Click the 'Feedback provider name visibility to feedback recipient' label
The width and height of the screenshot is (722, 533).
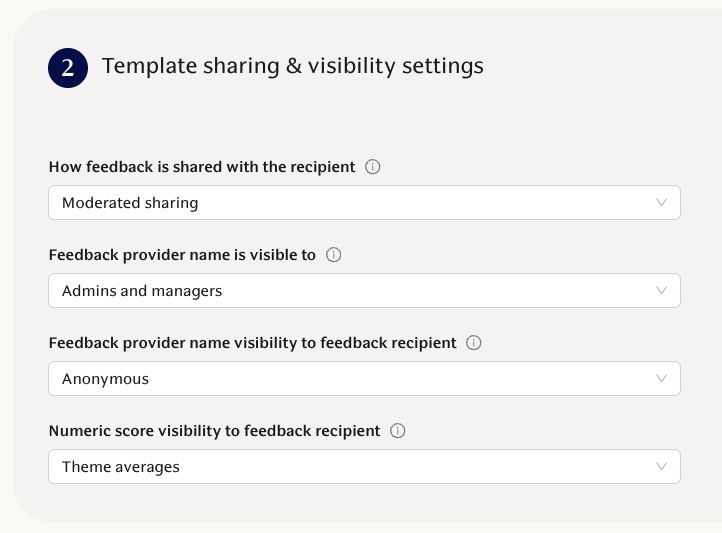coord(252,343)
